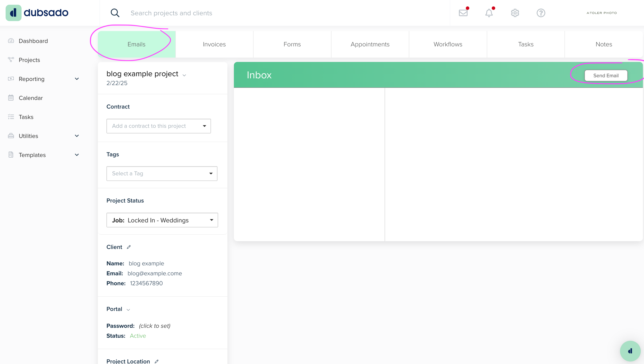
Task: Go to Dashboard in the sidebar
Action: (33, 41)
